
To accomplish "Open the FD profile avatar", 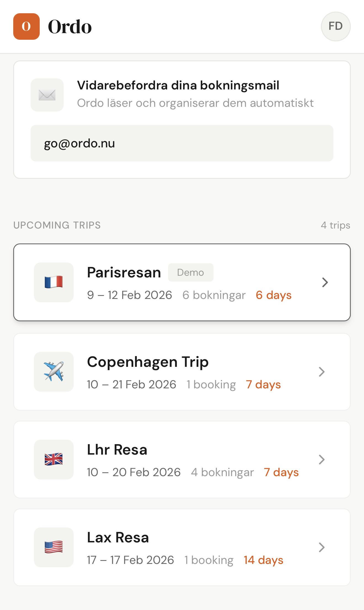I will [336, 26].
